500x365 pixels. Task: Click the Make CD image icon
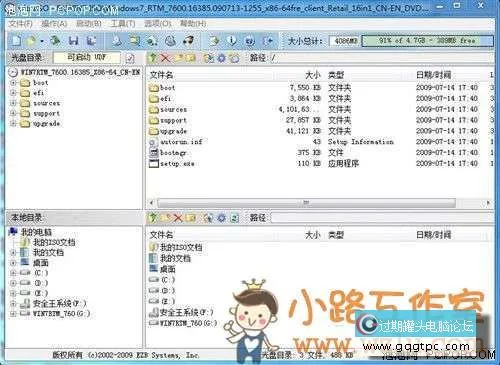coord(117,41)
